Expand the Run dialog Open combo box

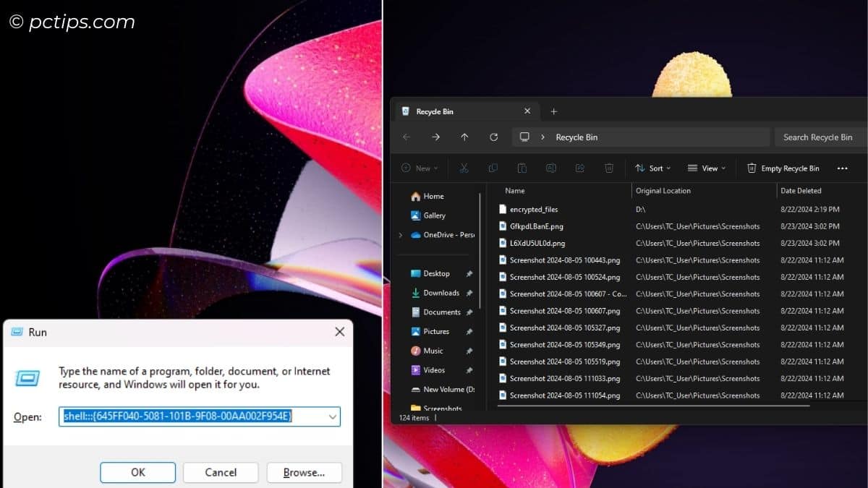[x=333, y=416]
